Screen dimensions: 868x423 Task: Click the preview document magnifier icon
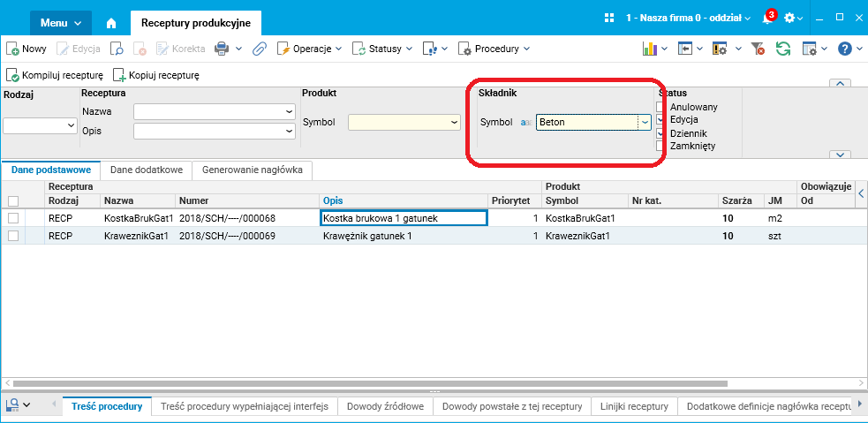[117, 49]
